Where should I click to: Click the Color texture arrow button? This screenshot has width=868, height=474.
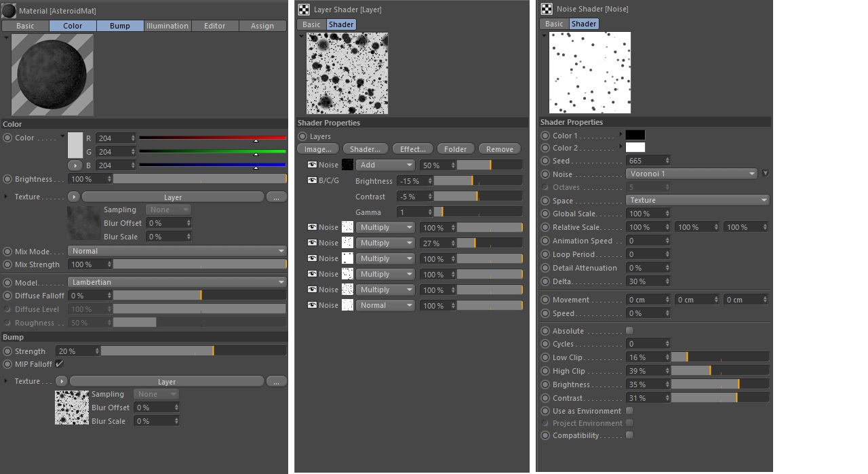click(74, 197)
